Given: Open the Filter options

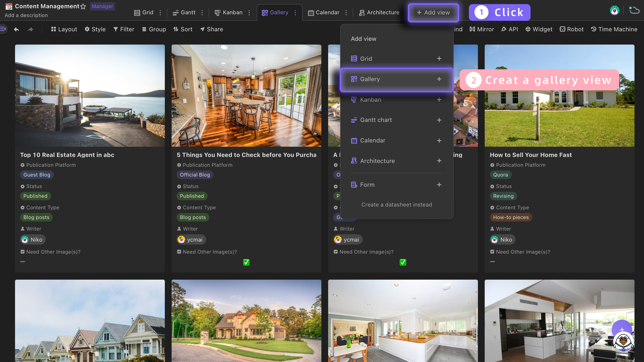Looking at the screenshot, I should pos(124,29).
